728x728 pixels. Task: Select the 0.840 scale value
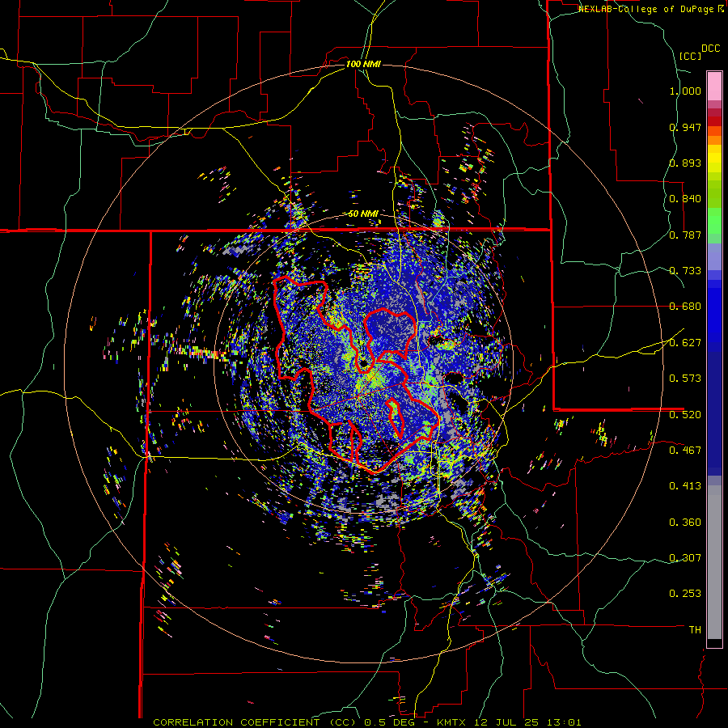pyautogui.click(x=685, y=199)
